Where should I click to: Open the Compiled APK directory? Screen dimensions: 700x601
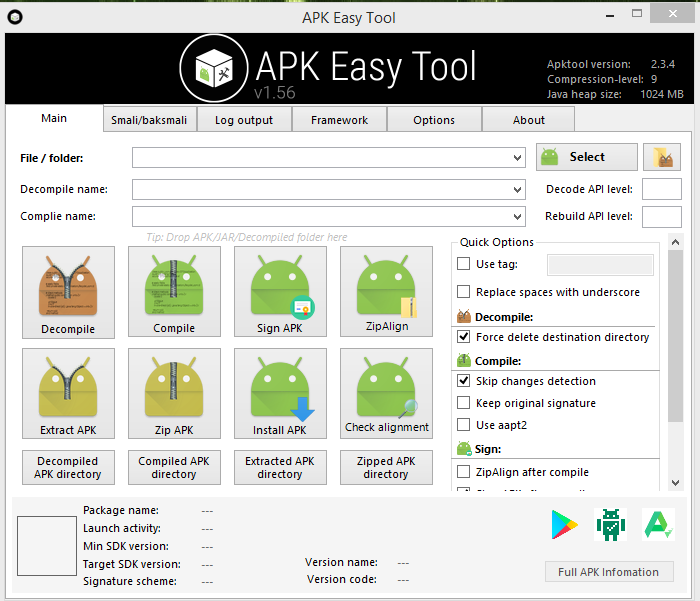tap(174, 467)
